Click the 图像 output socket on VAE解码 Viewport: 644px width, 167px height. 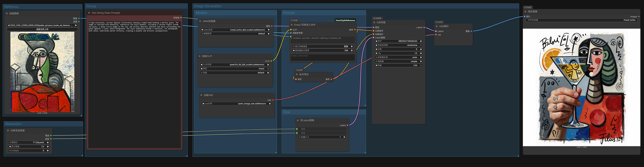[471, 31]
